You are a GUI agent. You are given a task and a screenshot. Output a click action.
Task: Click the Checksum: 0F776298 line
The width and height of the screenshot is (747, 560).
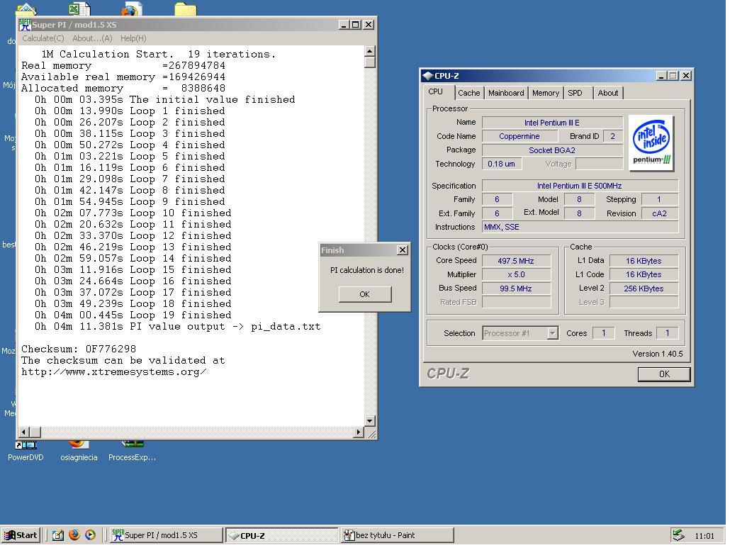coord(79,349)
